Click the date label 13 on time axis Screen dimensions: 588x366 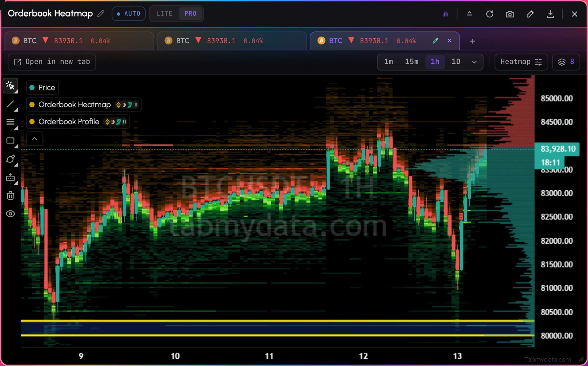coord(457,356)
